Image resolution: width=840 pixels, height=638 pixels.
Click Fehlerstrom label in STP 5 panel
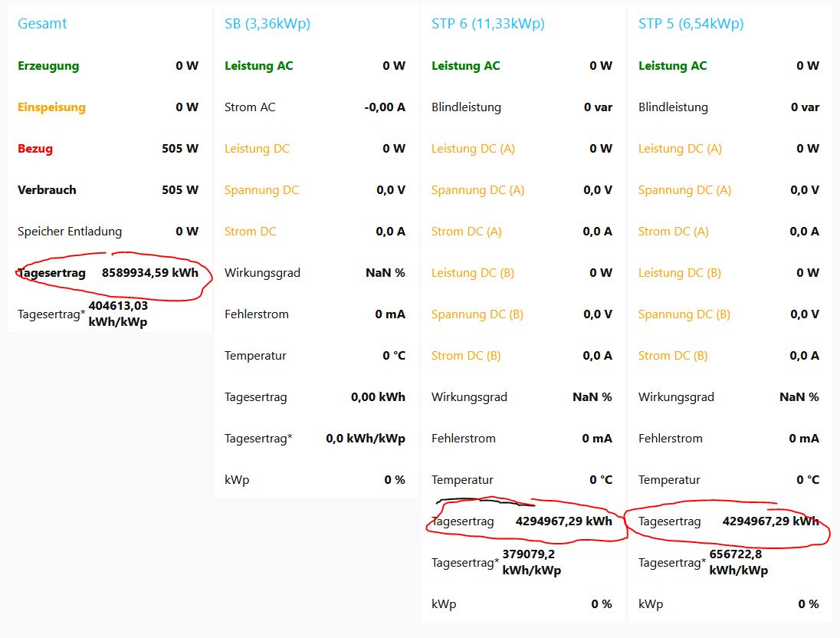click(670, 439)
